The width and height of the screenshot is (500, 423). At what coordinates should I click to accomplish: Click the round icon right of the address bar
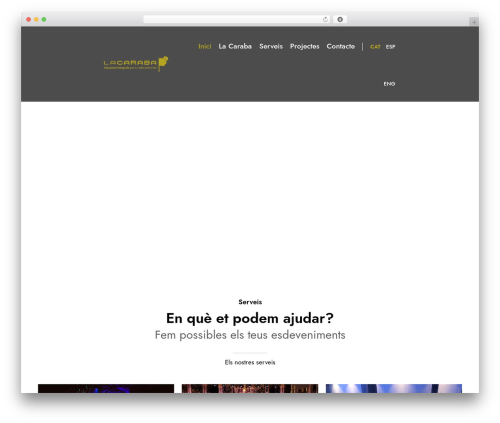click(340, 19)
